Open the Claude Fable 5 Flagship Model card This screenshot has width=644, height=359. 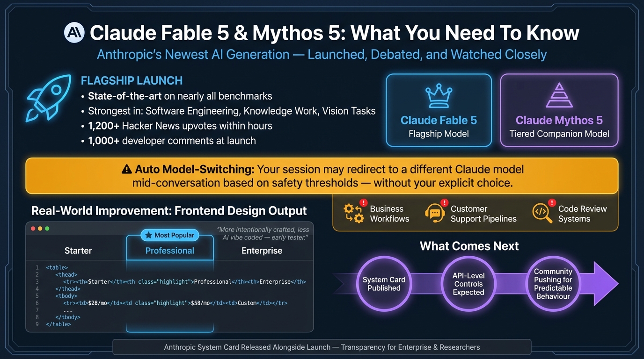(x=439, y=110)
